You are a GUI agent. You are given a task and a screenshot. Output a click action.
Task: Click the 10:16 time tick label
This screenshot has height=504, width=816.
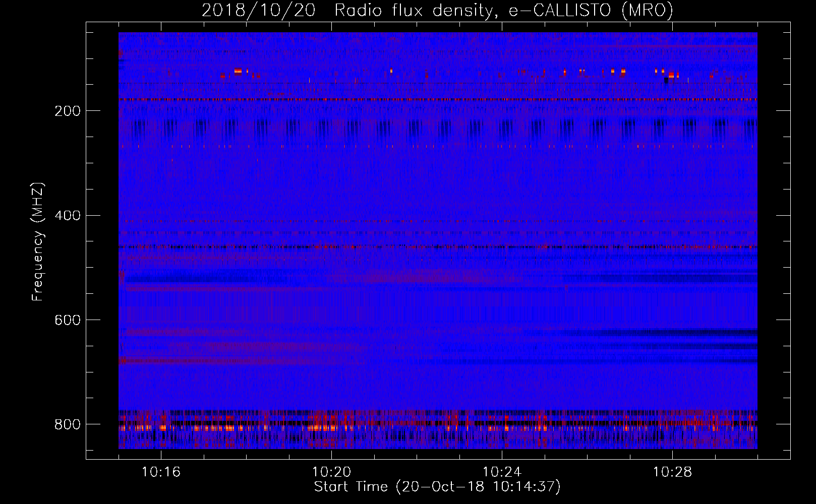(x=161, y=472)
